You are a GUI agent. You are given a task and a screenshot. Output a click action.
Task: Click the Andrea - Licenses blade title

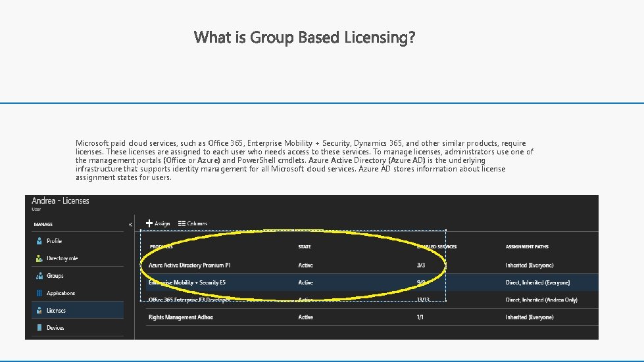[x=61, y=200]
